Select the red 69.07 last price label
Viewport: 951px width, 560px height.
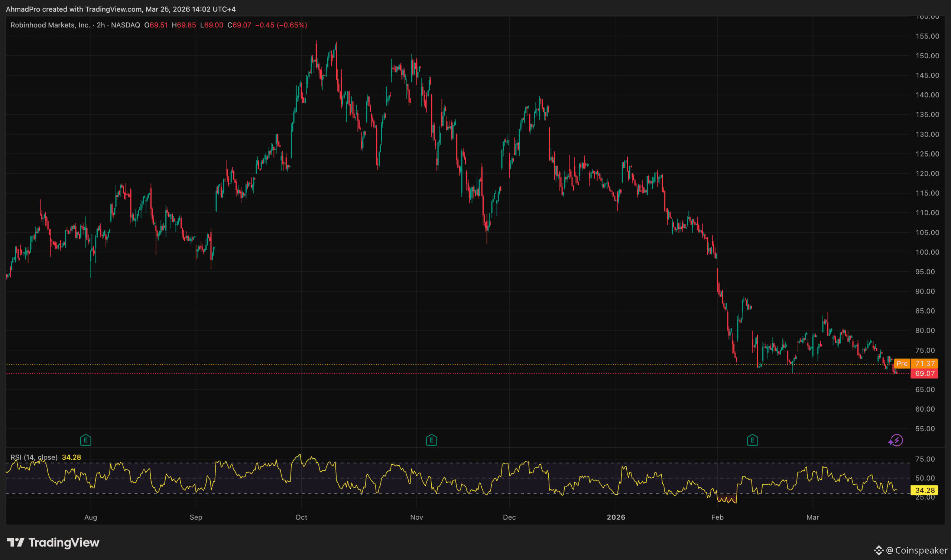click(x=925, y=374)
